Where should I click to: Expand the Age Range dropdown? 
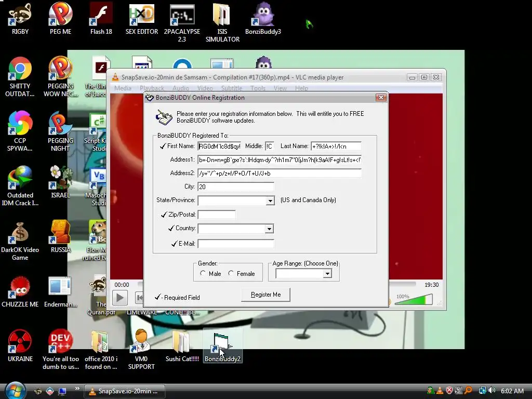tap(327, 273)
